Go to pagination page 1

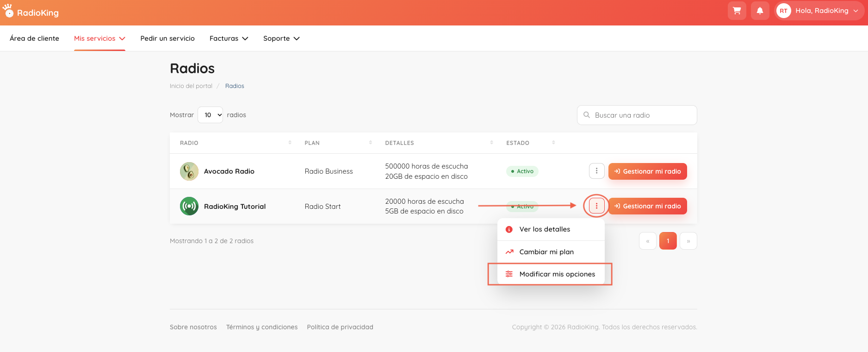click(668, 241)
